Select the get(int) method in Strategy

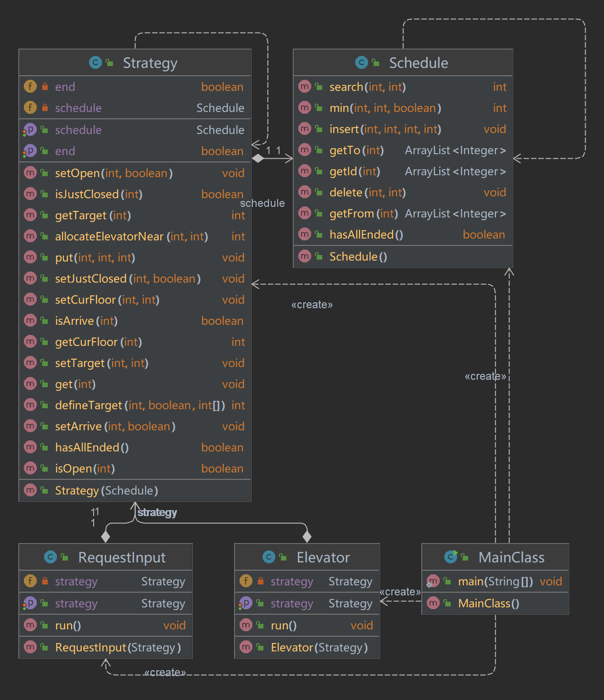click(x=135, y=384)
